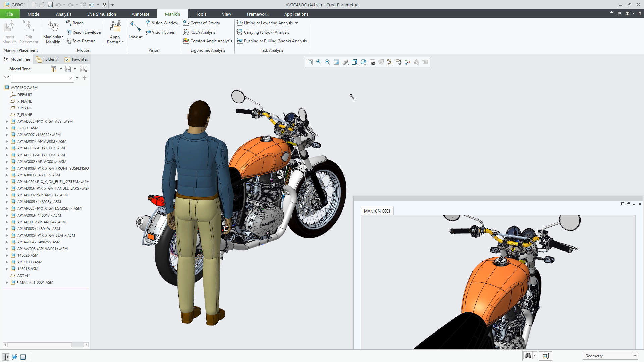
Task: Open the Reach Envelope tool
Action: [x=84, y=32]
